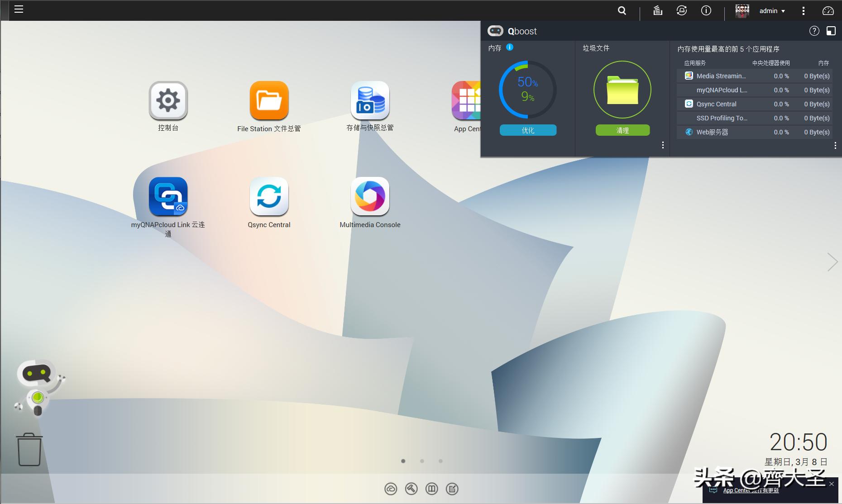The width and height of the screenshot is (842, 504).
Task: Click the utilities tool icon in bottom bar
Action: (x=411, y=489)
